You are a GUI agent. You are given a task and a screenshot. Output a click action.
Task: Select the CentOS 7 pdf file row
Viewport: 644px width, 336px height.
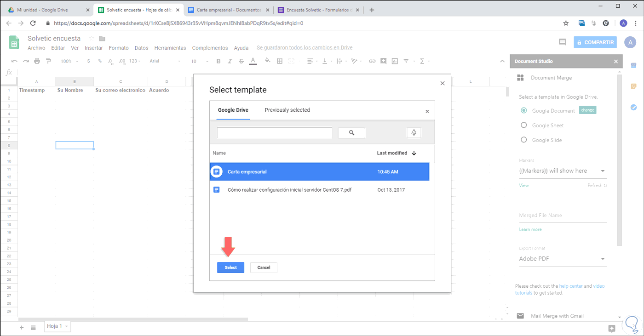click(x=319, y=189)
